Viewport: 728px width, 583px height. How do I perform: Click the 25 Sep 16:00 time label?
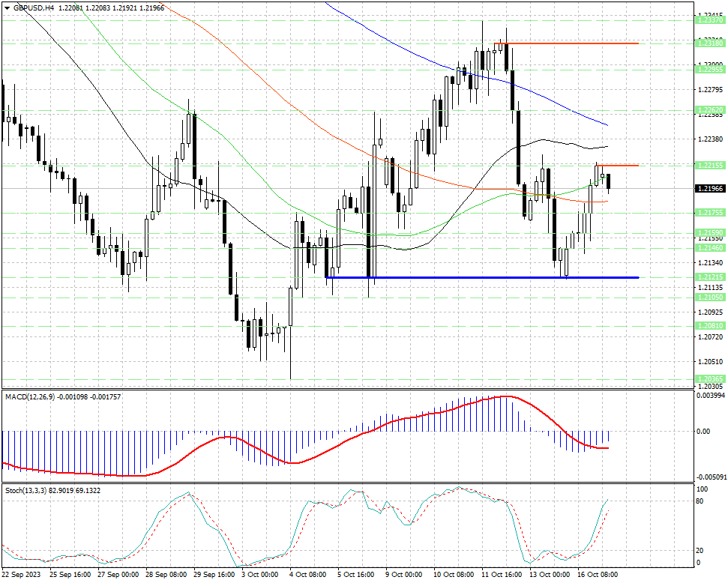[70, 575]
